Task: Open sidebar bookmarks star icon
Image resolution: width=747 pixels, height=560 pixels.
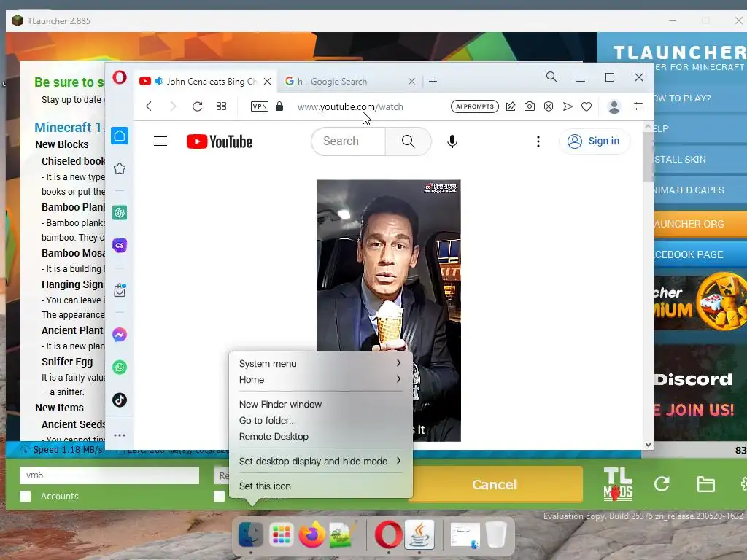Action: [120, 168]
